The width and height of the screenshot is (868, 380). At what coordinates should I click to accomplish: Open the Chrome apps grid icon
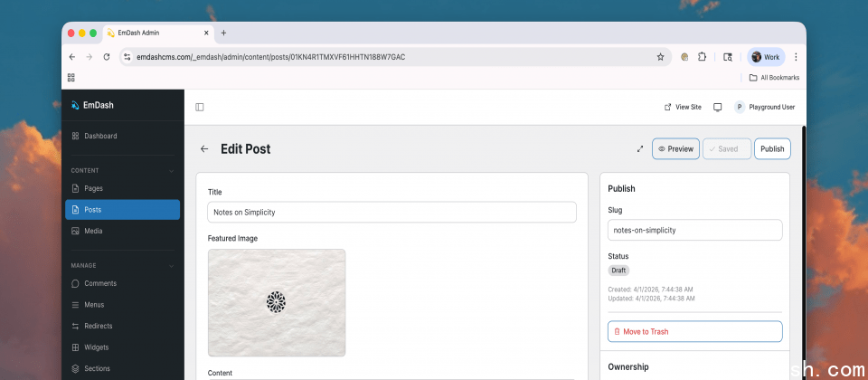click(x=71, y=78)
